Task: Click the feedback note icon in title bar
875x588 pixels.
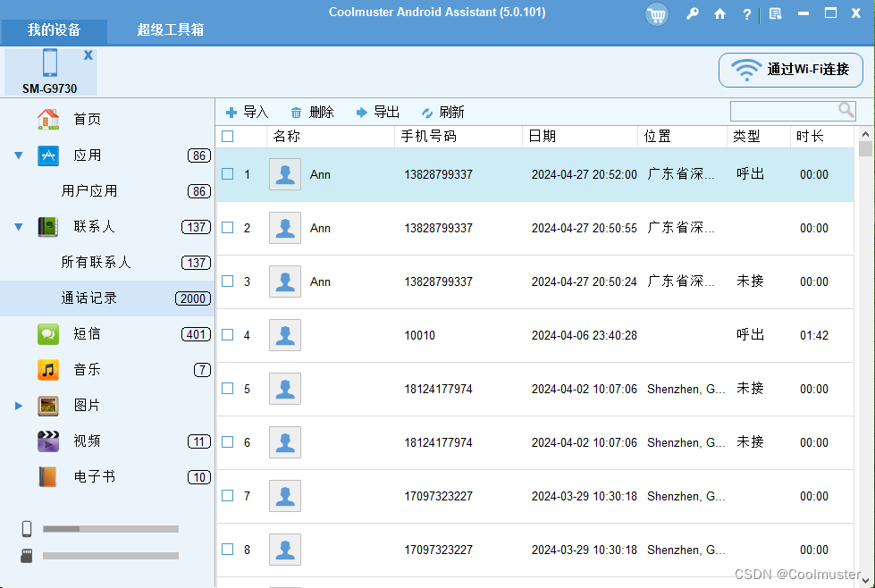Action: (775, 14)
